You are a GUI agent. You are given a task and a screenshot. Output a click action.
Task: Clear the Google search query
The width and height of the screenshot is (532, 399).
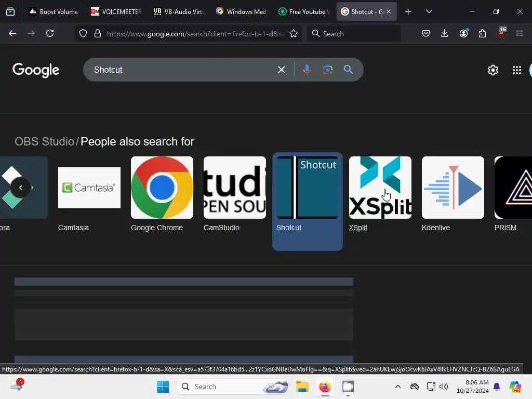(282, 70)
